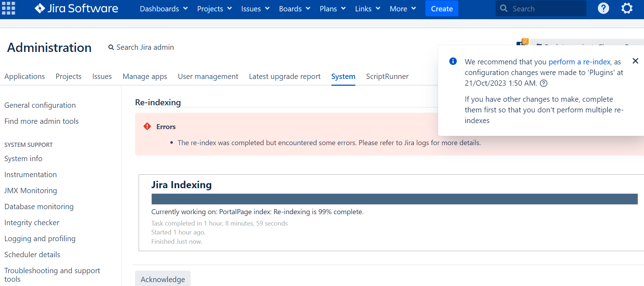Click the blue info icon in notification

pos(453,61)
